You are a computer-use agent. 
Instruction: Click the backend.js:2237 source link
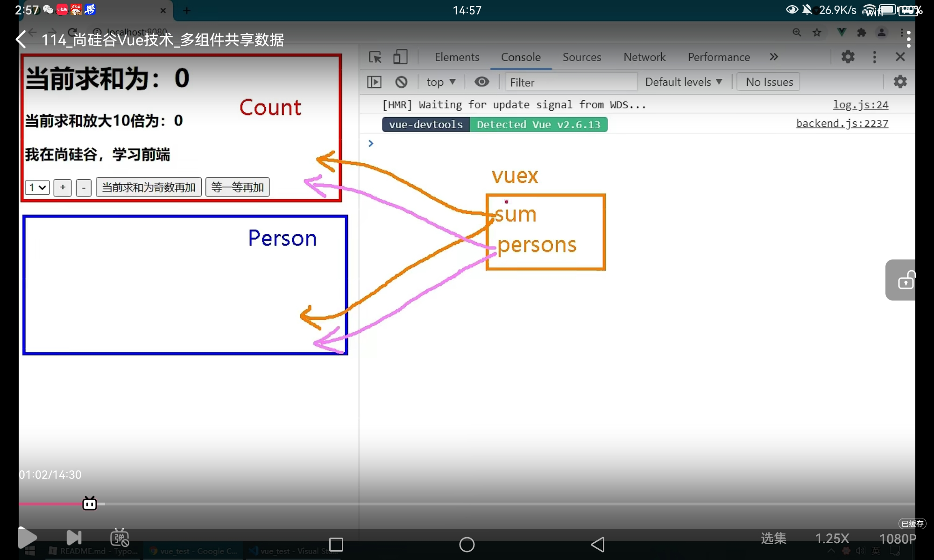pyautogui.click(x=842, y=124)
